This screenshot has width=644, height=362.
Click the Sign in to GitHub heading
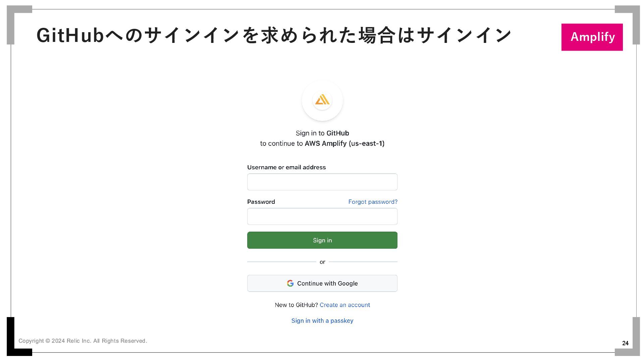point(322,133)
